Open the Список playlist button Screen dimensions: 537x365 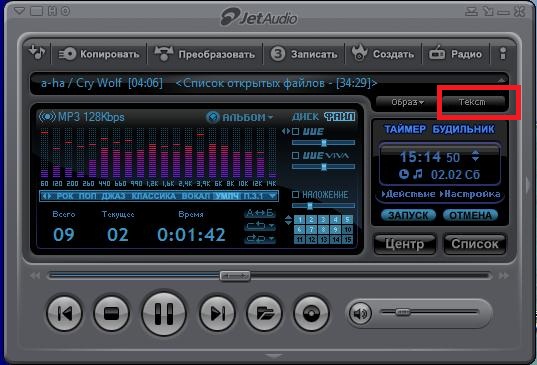(x=475, y=244)
